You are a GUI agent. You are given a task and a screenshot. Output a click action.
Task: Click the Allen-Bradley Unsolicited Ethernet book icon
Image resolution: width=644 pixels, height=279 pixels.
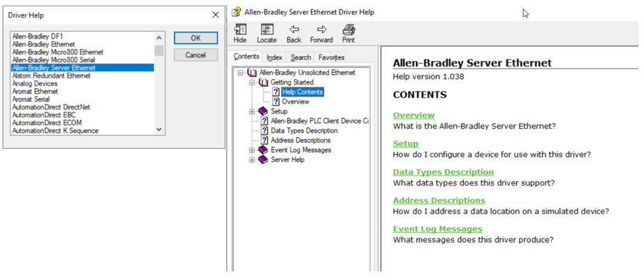click(252, 73)
